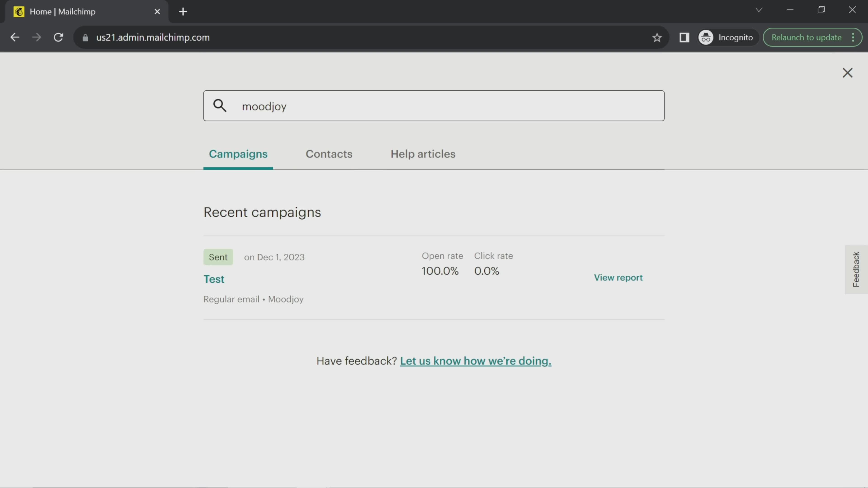The image size is (868, 488).
Task: Click the Incognito profile icon
Action: [x=706, y=37]
